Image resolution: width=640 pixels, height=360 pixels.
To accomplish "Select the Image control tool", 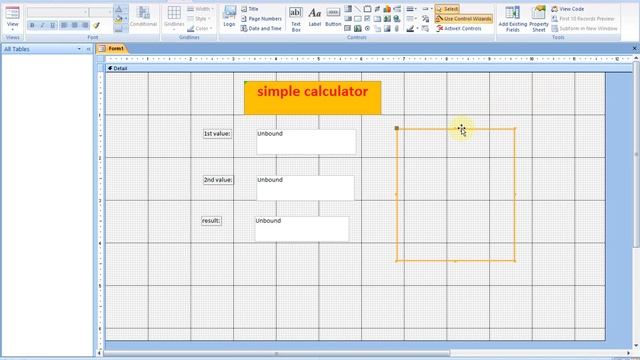I will coord(387,28).
